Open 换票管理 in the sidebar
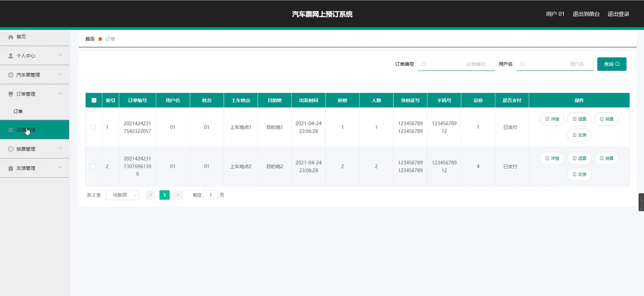 pyautogui.click(x=34, y=149)
